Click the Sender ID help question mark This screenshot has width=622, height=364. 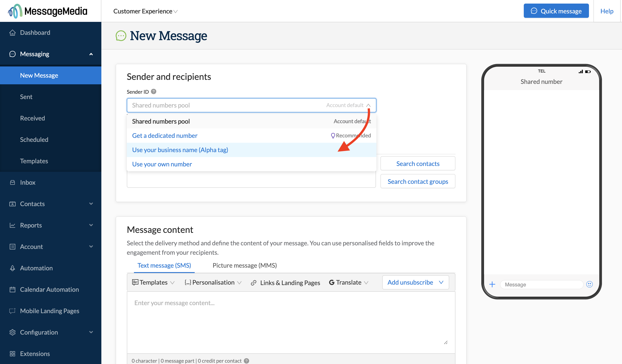point(154,91)
